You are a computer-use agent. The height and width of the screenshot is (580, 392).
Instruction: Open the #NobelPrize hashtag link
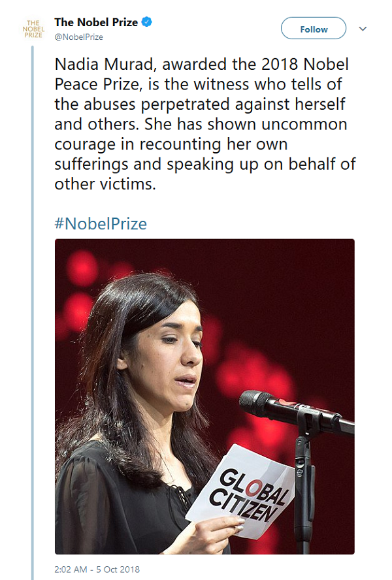[x=101, y=224]
